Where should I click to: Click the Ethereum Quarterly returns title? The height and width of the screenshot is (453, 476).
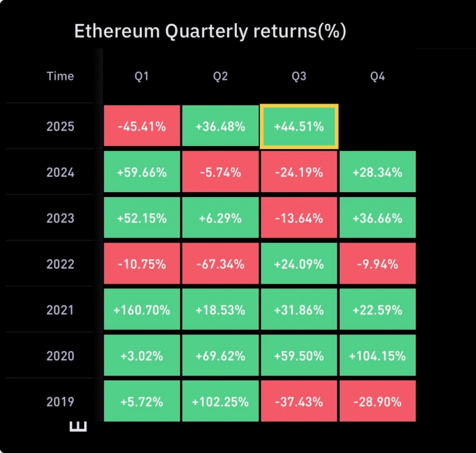pyautogui.click(x=210, y=31)
